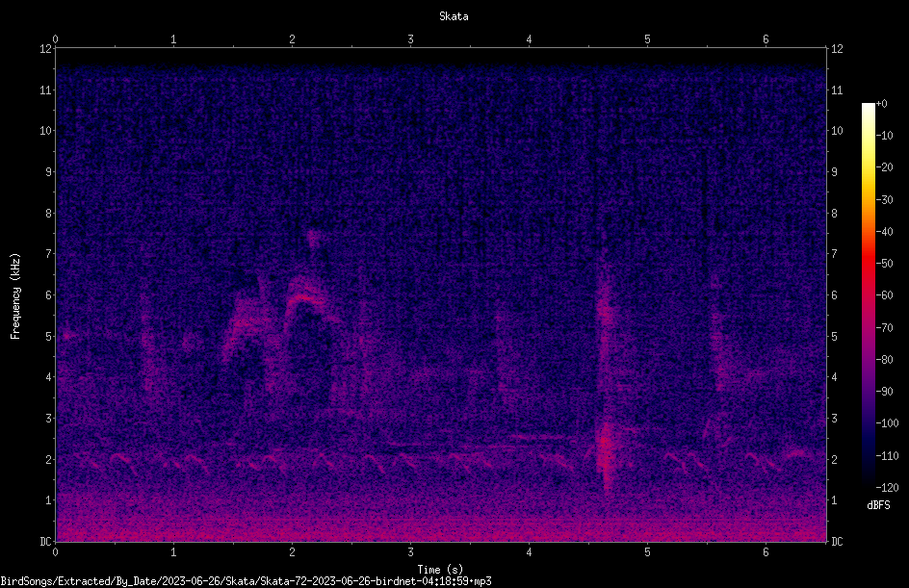Click the DC tick on right frequency axis
The image size is (909, 588).
837,542
